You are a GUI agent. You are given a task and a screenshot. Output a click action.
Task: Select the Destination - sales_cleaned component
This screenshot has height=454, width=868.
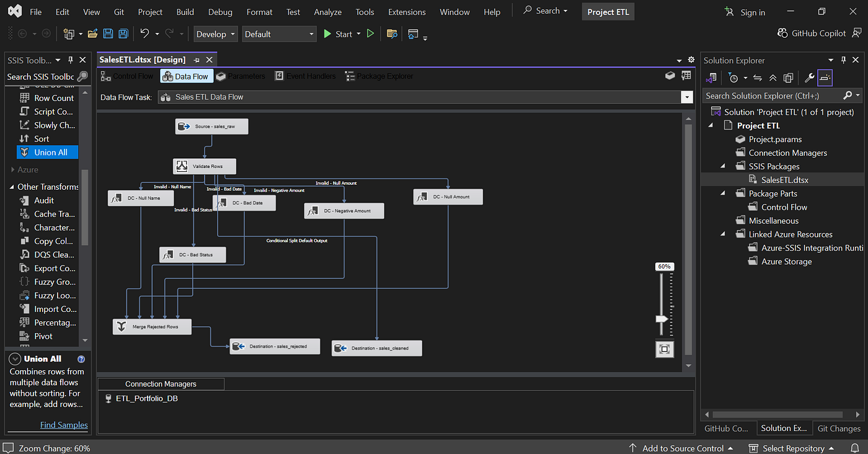[x=377, y=348]
